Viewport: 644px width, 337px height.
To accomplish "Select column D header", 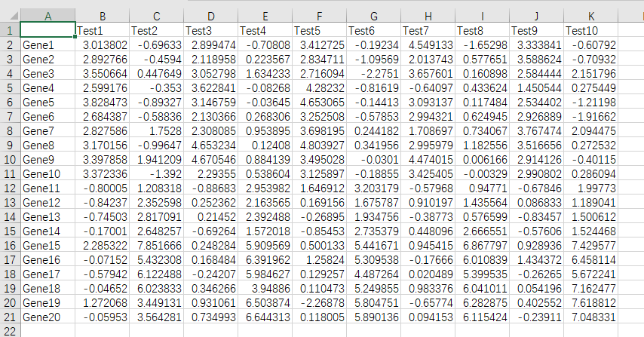I will coord(210,16).
